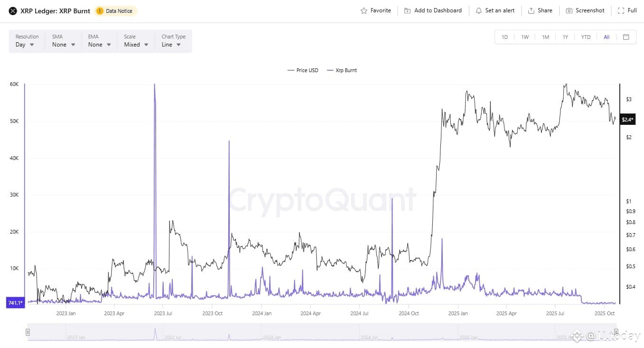The width and height of the screenshot is (644, 348).
Task: Select the 1W timeframe button
Action: pyautogui.click(x=525, y=37)
